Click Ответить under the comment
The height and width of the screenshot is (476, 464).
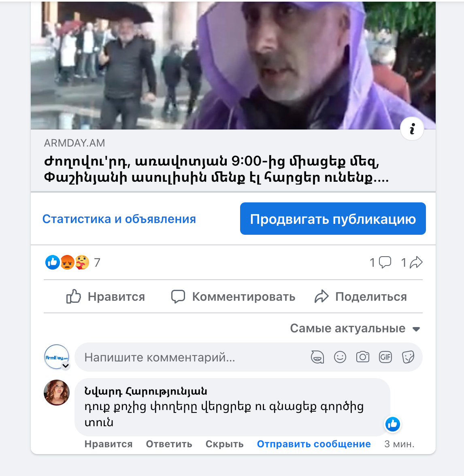click(x=169, y=444)
